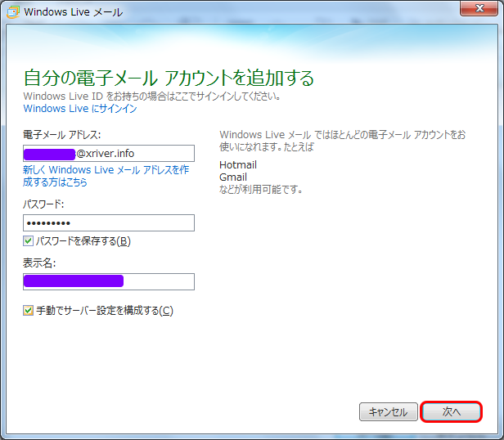
Task: Click the Windows Live Mail title bar icon
Action: (x=12, y=11)
